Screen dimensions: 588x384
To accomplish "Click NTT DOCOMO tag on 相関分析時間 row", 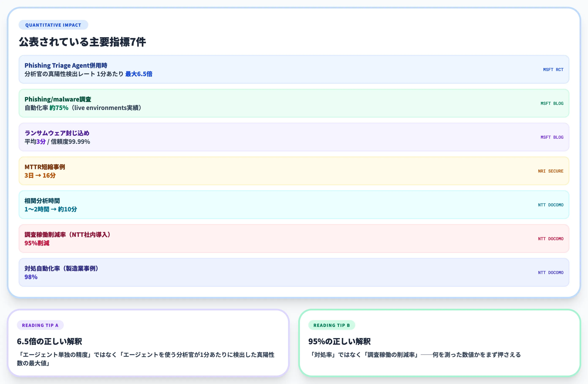I will [x=551, y=205].
